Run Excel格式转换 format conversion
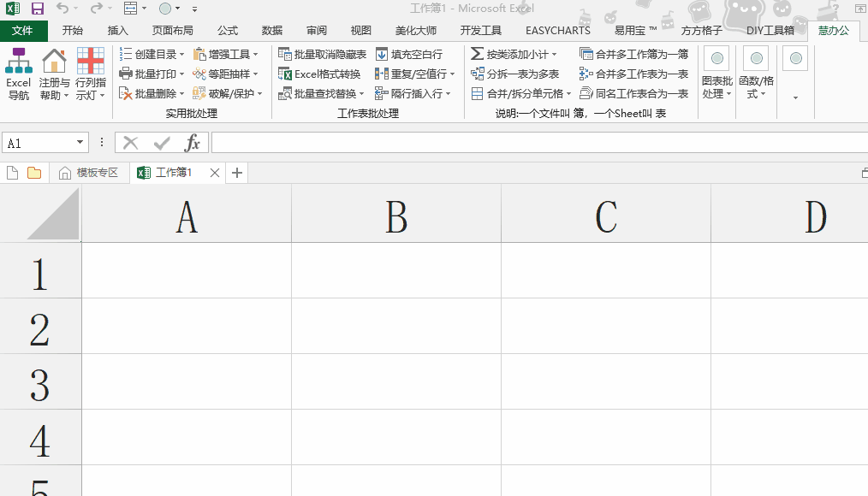This screenshot has width=868, height=496. point(319,74)
